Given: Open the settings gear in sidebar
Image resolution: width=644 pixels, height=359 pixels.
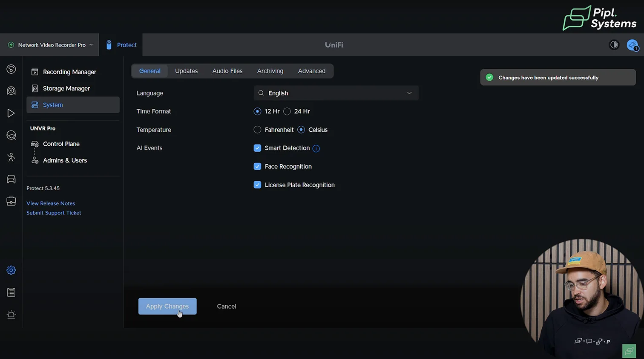Looking at the screenshot, I should pos(11,270).
